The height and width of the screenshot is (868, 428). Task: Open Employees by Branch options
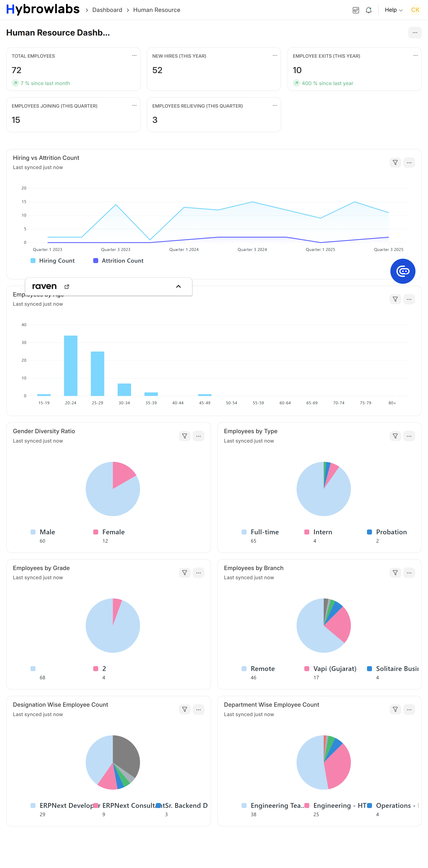click(x=409, y=573)
